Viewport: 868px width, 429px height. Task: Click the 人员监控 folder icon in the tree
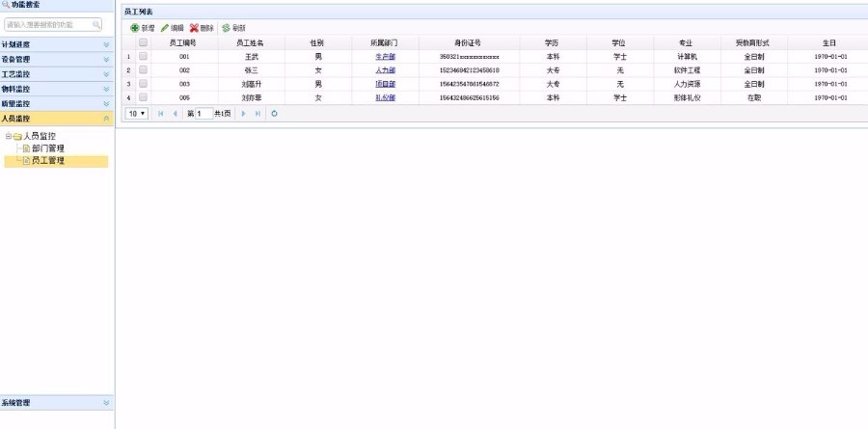click(17, 136)
